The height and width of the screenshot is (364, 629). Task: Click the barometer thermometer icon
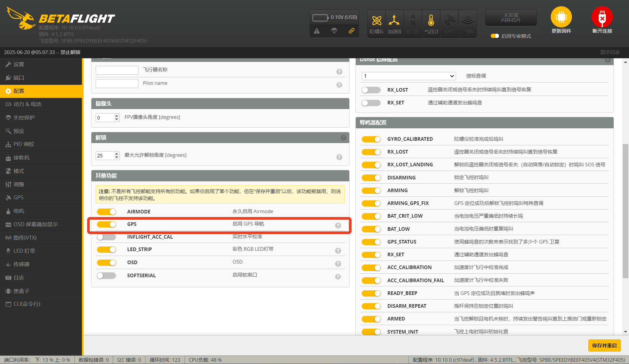[431, 20]
